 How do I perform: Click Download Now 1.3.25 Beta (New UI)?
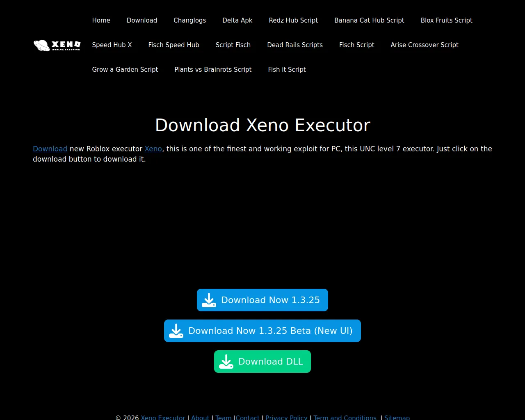click(x=262, y=331)
